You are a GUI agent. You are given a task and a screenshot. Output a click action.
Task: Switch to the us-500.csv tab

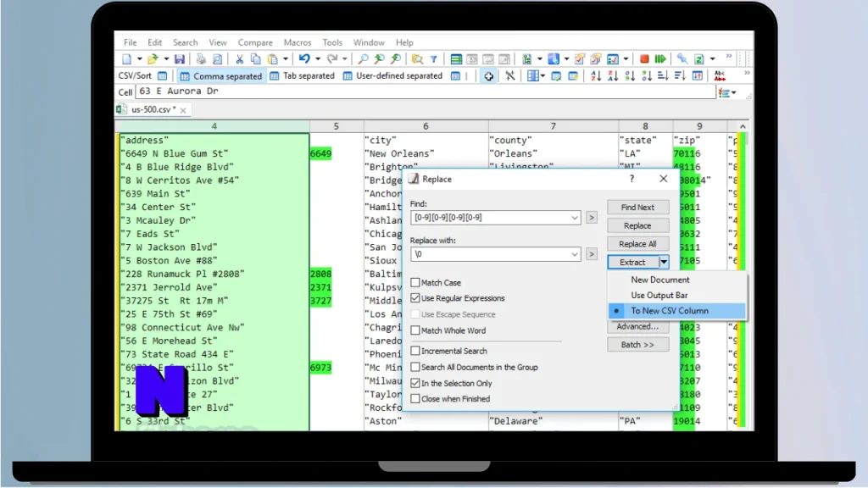(153, 109)
